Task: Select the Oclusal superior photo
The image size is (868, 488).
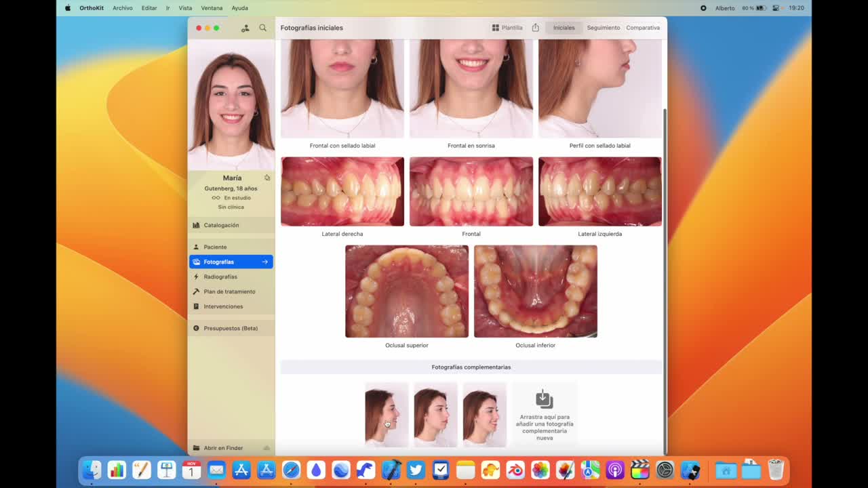Action: [407, 291]
